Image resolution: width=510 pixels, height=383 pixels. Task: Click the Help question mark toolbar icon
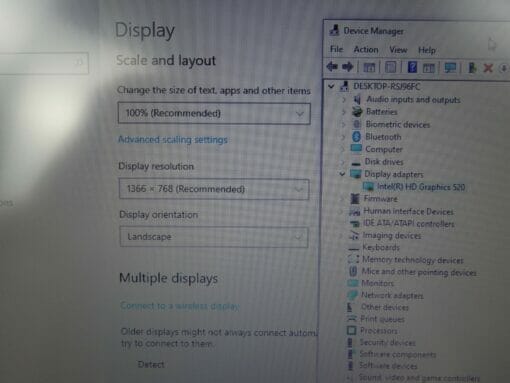tap(412, 67)
